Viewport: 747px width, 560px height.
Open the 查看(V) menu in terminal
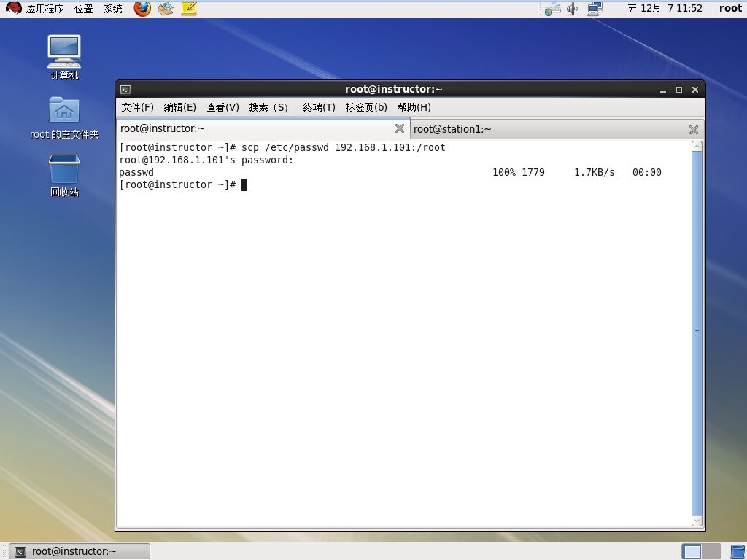coord(222,108)
